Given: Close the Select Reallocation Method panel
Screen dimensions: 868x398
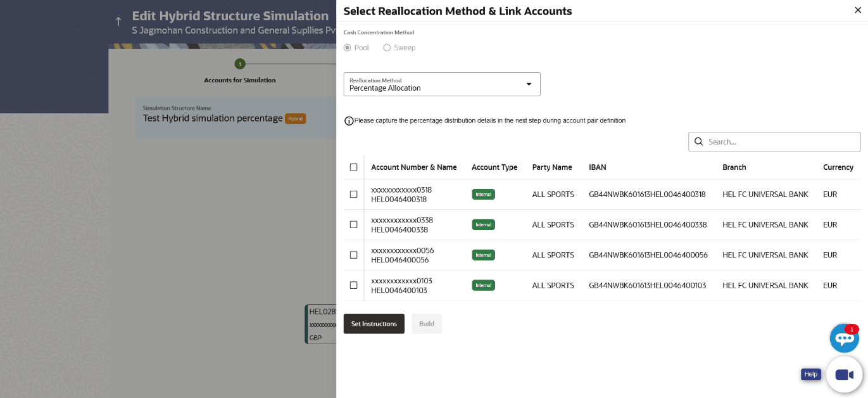Looking at the screenshot, I should (858, 10).
